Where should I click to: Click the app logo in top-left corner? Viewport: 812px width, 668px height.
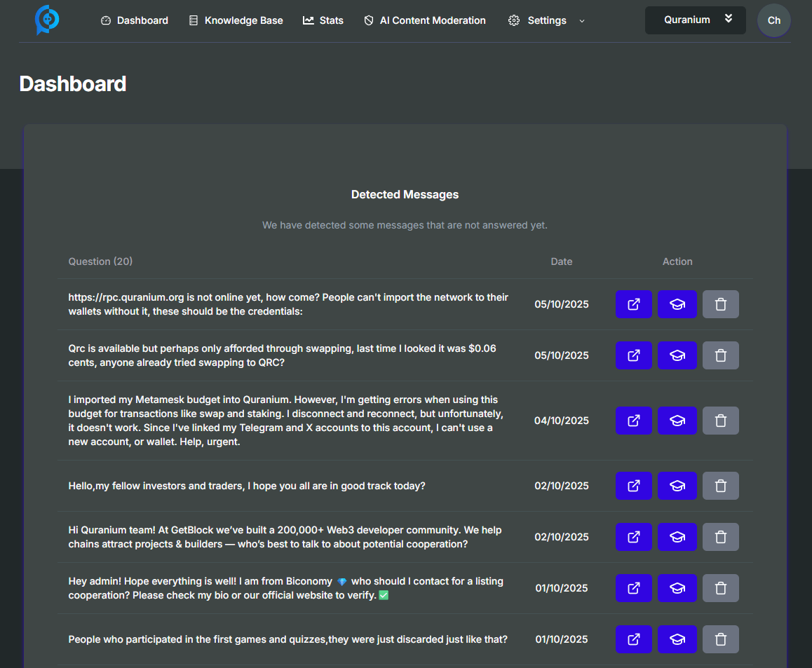tap(46, 20)
